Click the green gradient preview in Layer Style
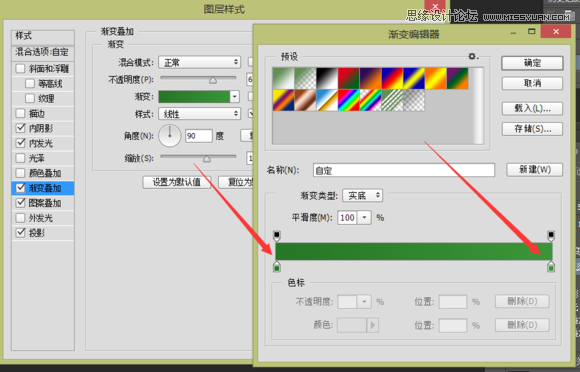This screenshot has width=580, height=372. point(194,97)
